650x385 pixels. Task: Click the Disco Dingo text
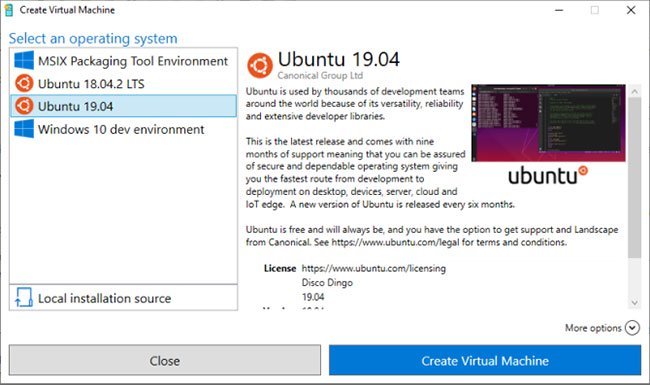click(327, 283)
